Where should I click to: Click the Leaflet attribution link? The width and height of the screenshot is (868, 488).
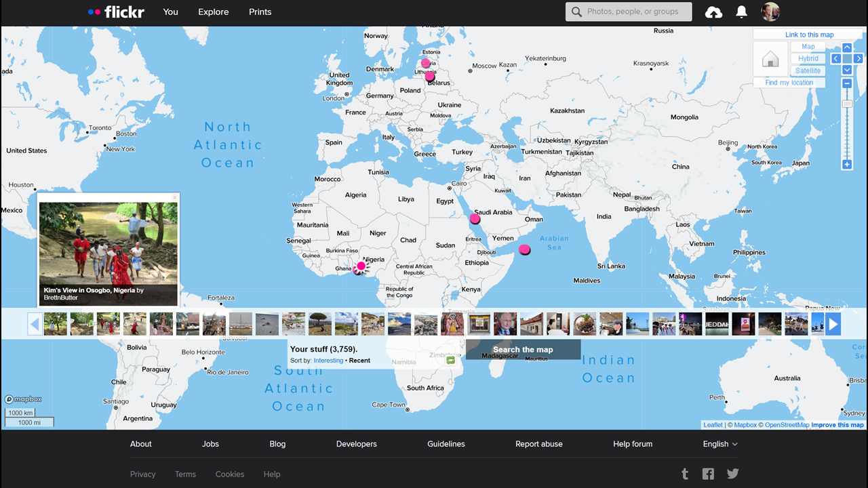pos(713,425)
